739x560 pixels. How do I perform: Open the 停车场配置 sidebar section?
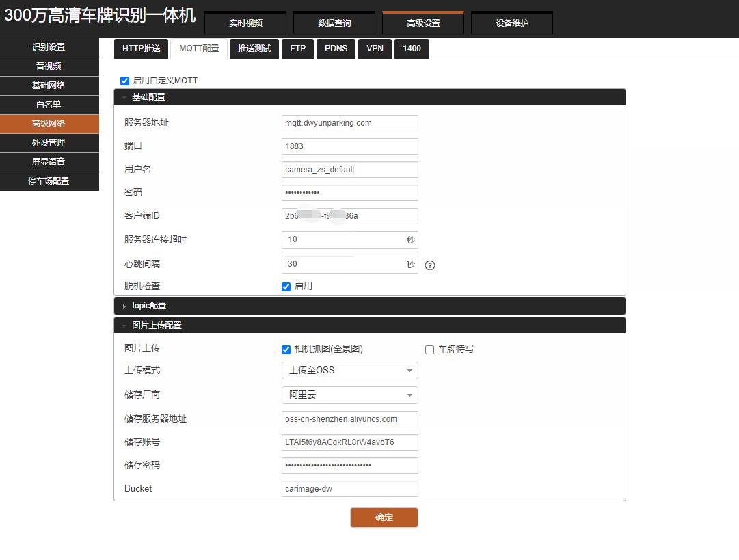click(49, 181)
